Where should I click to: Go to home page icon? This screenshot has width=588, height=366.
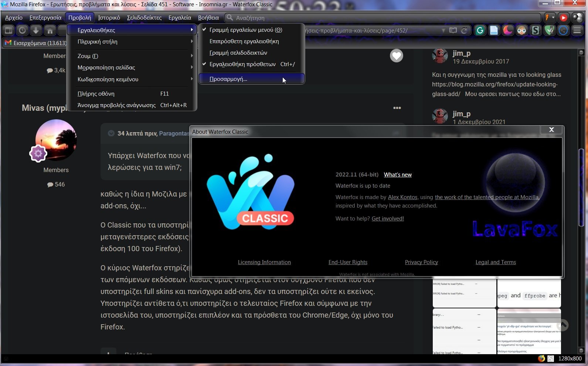point(50,30)
